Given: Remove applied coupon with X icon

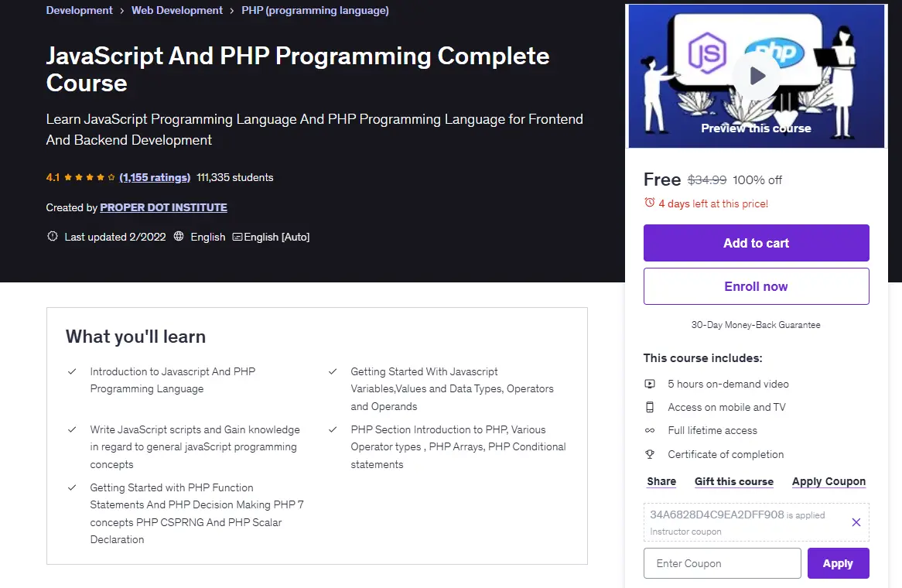Looking at the screenshot, I should pos(856,521).
